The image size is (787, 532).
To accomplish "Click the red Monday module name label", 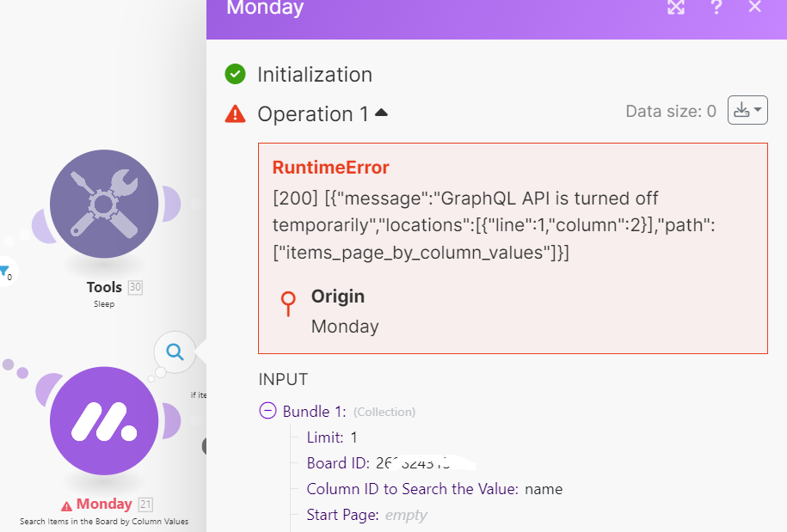I will tap(104, 504).
